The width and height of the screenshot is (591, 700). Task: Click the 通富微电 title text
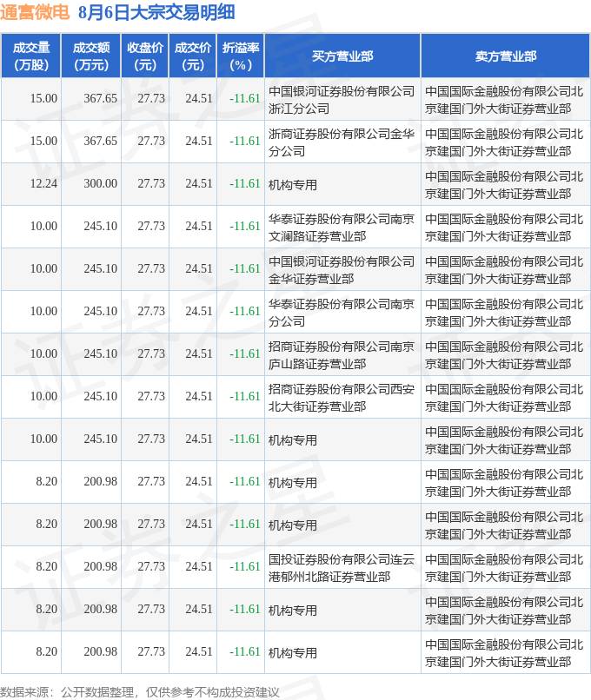coord(35,12)
